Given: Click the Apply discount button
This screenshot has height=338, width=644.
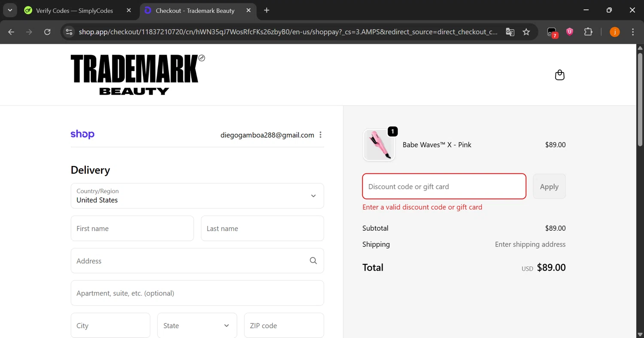Looking at the screenshot, I should pyautogui.click(x=549, y=187).
